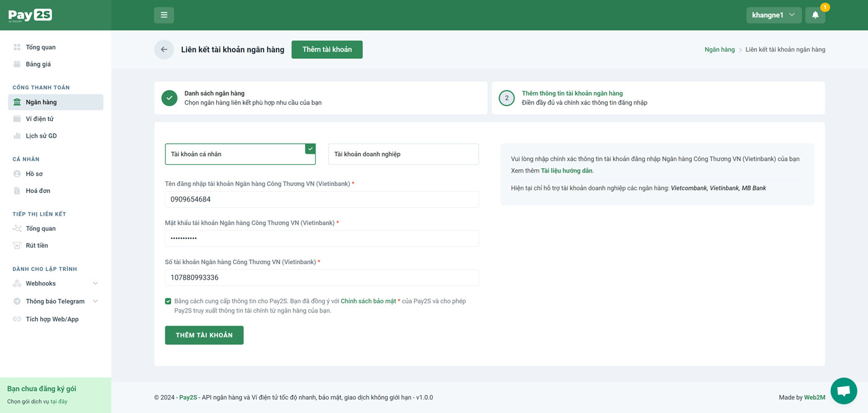The image size is (868, 413).
Task: Focus the Vietinbank account number field
Action: pyautogui.click(x=322, y=277)
